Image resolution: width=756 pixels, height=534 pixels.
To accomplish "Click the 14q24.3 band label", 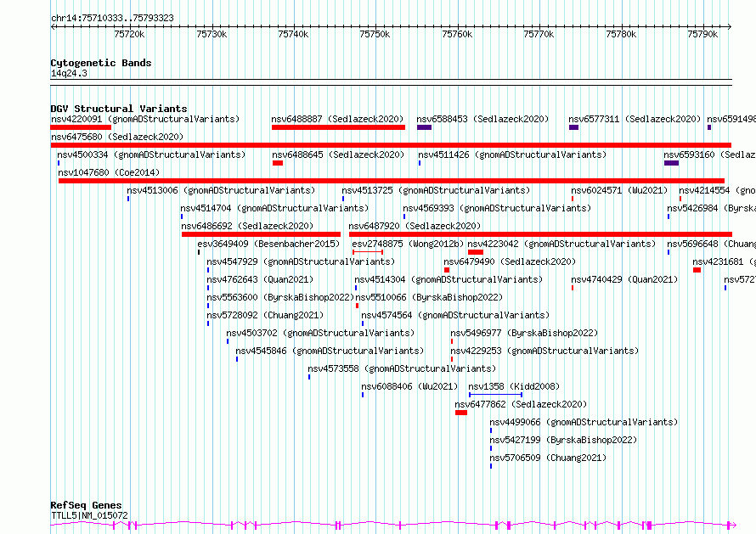I will point(69,74).
